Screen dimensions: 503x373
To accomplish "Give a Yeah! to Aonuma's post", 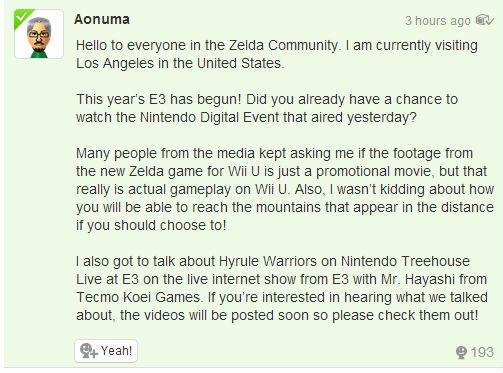I will [x=106, y=351].
